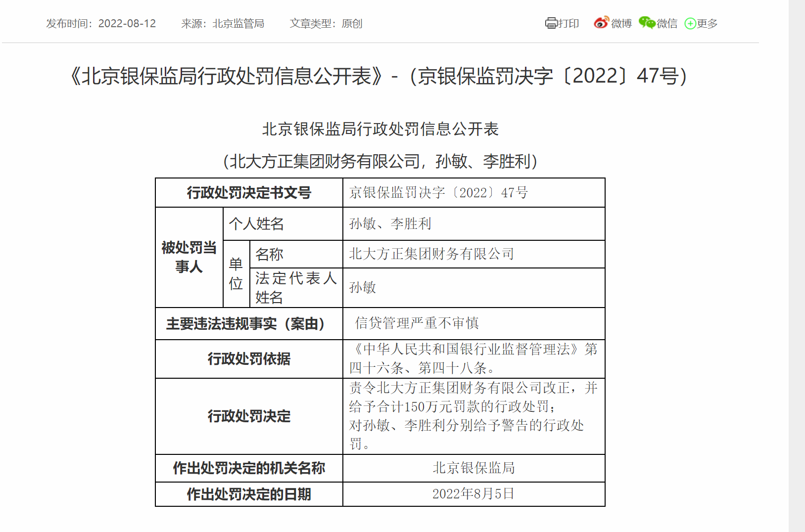Click the header cell 主要违法违规事实（案由）
Image resolution: width=805 pixels, height=532 pixels.
pos(249,323)
